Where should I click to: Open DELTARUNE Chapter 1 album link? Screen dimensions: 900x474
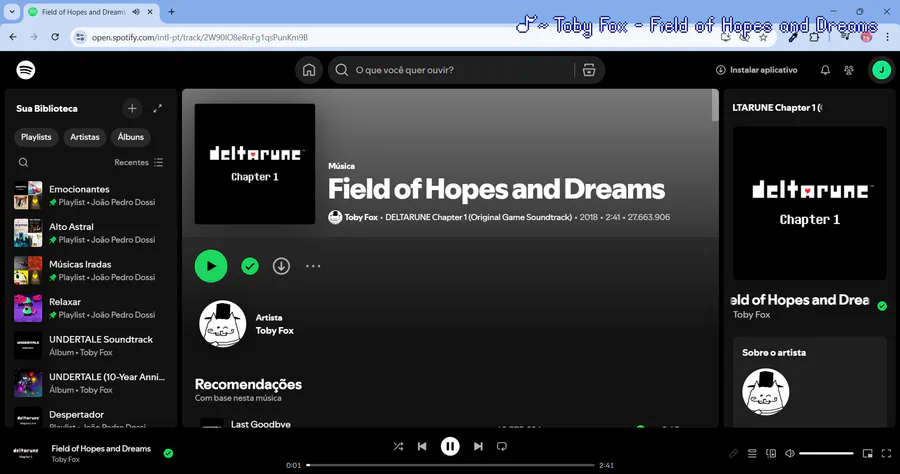pos(478,217)
